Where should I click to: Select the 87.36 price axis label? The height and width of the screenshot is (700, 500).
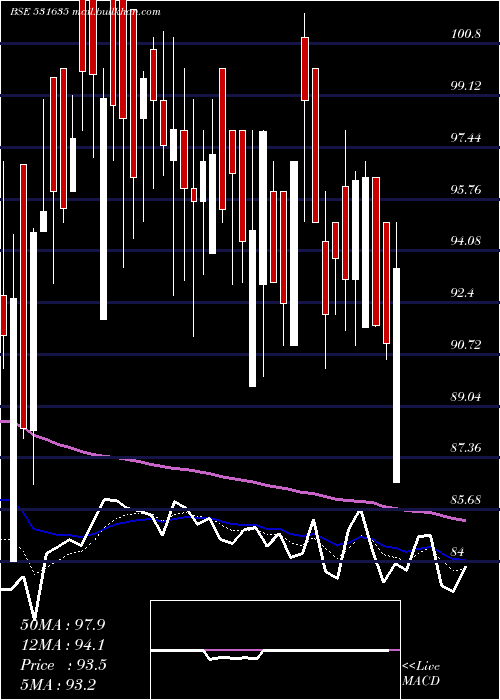click(466, 448)
